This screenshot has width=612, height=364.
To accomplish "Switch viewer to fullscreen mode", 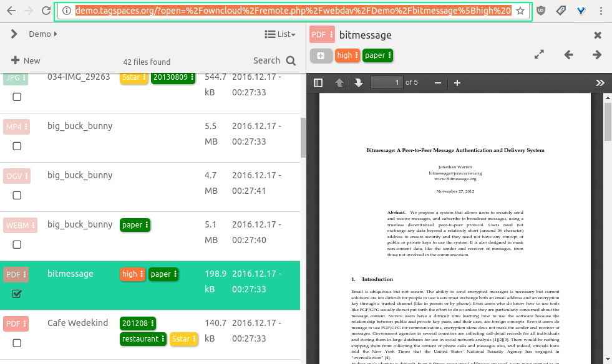I will coord(539,55).
